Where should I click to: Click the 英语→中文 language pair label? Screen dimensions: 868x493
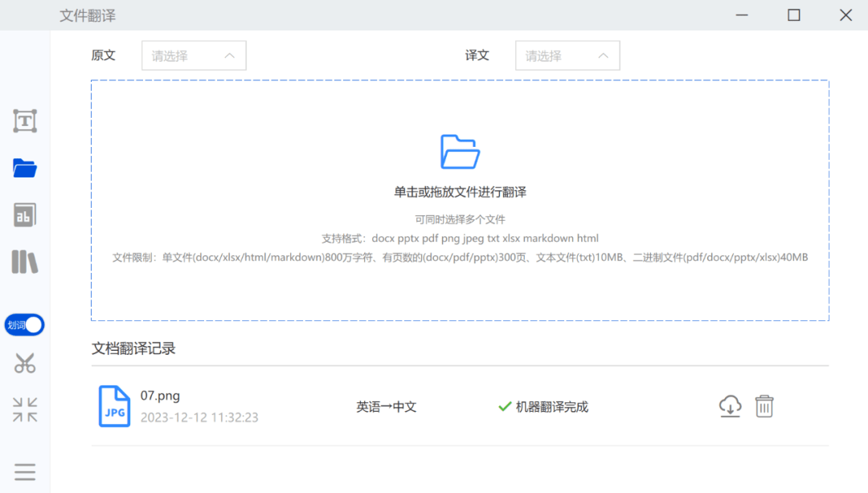click(x=387, y=407)
